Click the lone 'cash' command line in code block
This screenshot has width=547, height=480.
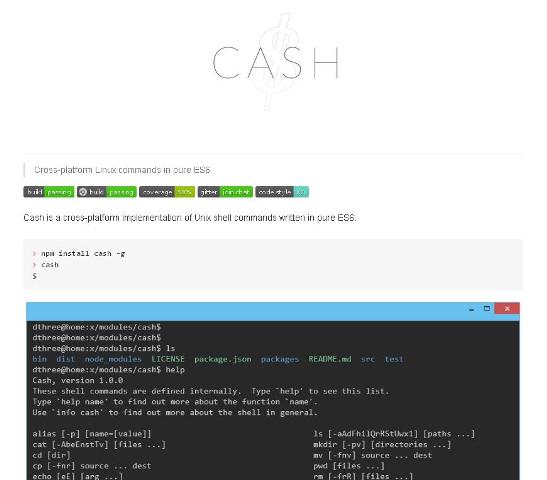pyautogui.click(x=50, y=264)
